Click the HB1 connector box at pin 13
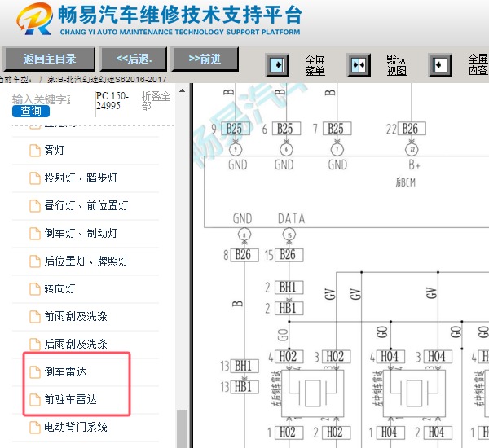 [x=244, y=387]
